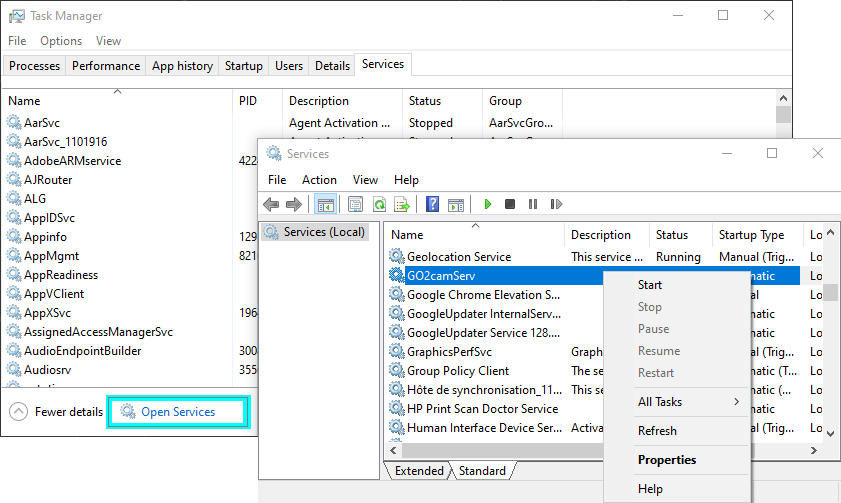
Task: Select the Geolocation Service row
Action: [x=458, y=257]
